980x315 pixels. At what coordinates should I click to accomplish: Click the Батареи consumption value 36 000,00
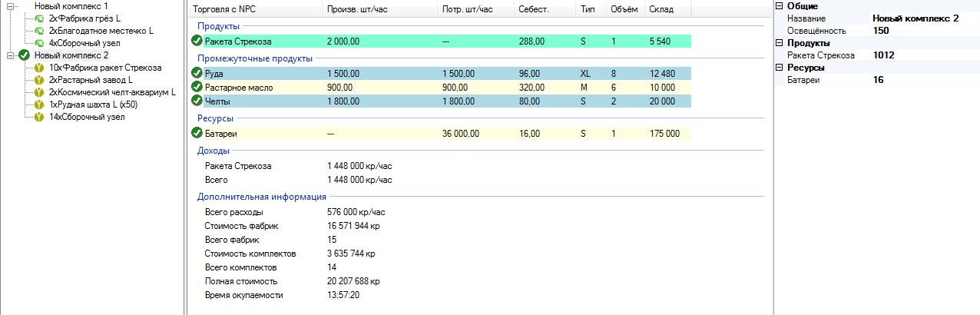coord(461,134)
